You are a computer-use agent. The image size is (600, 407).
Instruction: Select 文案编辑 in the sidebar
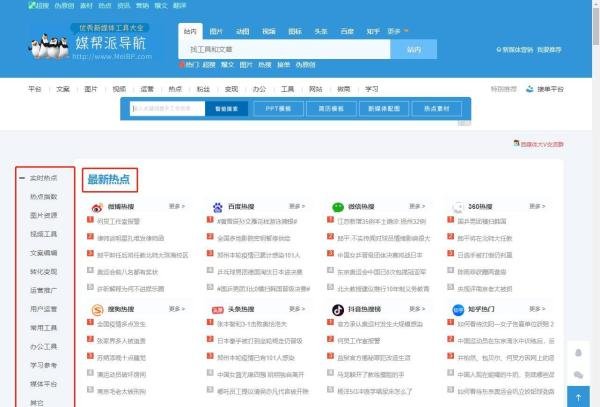tap(44, 253)
